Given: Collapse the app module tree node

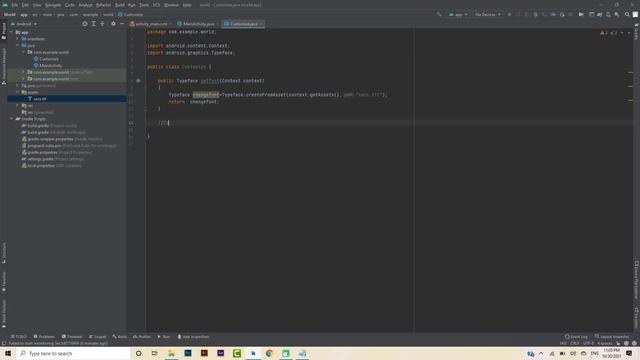Looking at the screenshot, I should click(x=11, y=32).
